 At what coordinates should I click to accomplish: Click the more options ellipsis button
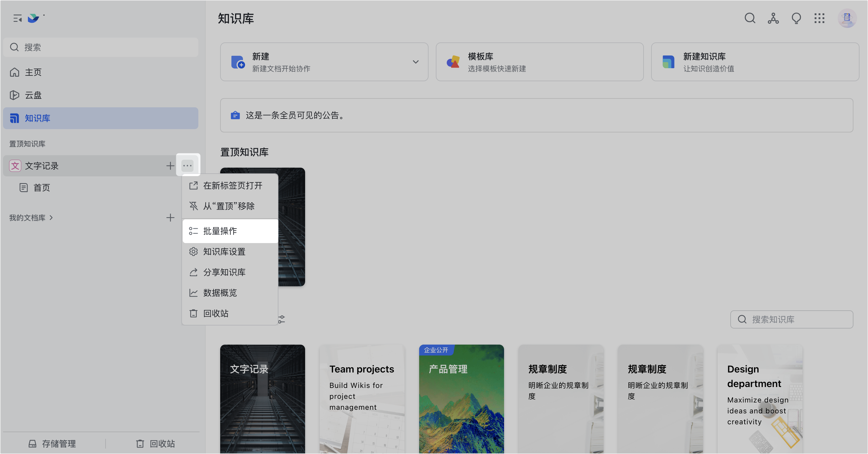click(x=188, y=166)
